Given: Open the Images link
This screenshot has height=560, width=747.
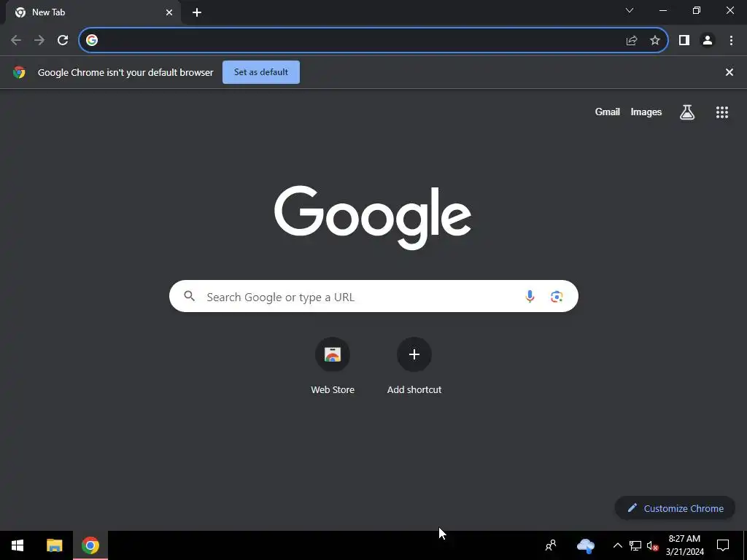Looking at the screenshot, I should tap(646, 112).
